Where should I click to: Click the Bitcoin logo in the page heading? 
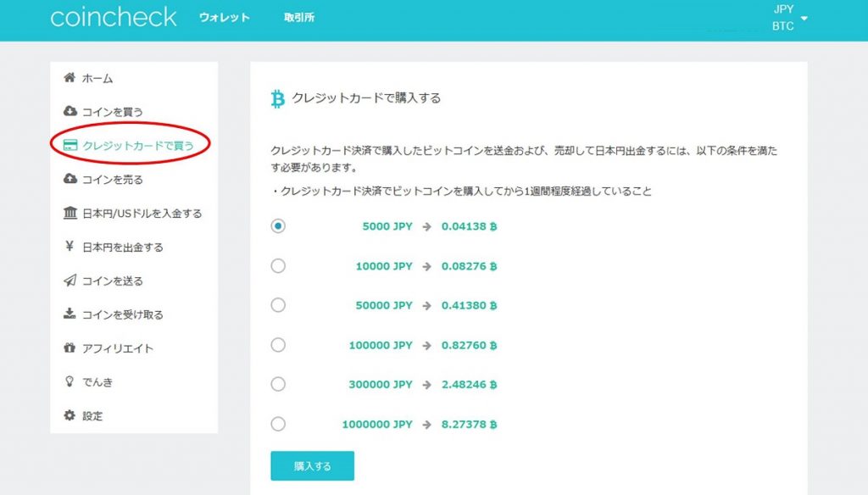[x=278, y=99]
